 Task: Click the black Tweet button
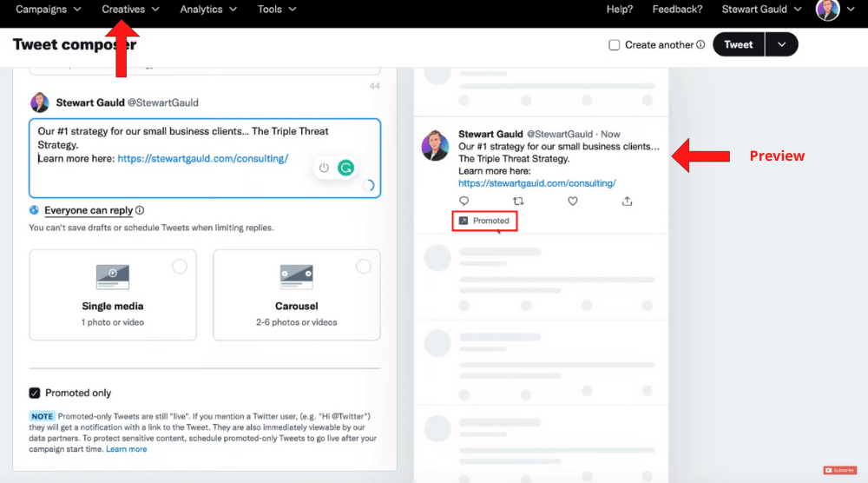point(739,44)
